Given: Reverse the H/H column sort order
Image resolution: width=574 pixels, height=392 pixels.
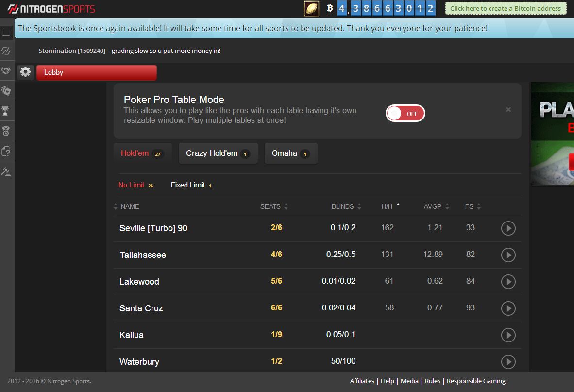Looking at the screenshot, I should click(x=388, y=206).
